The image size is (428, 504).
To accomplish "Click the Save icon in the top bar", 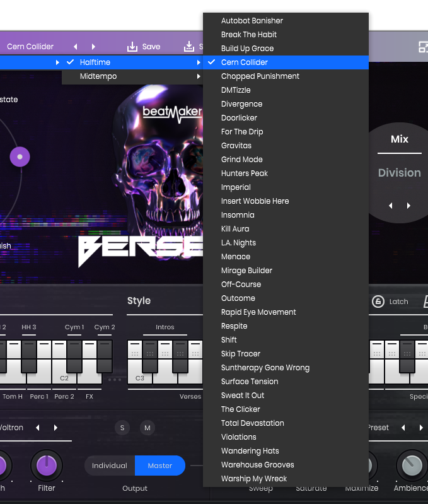I will (132, 47).
